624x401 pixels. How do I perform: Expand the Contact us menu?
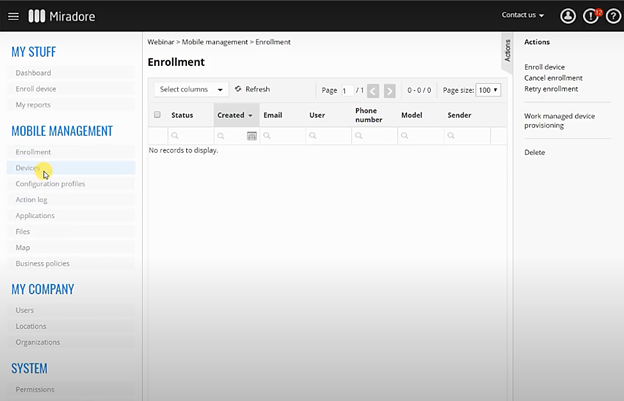(523, 16)
